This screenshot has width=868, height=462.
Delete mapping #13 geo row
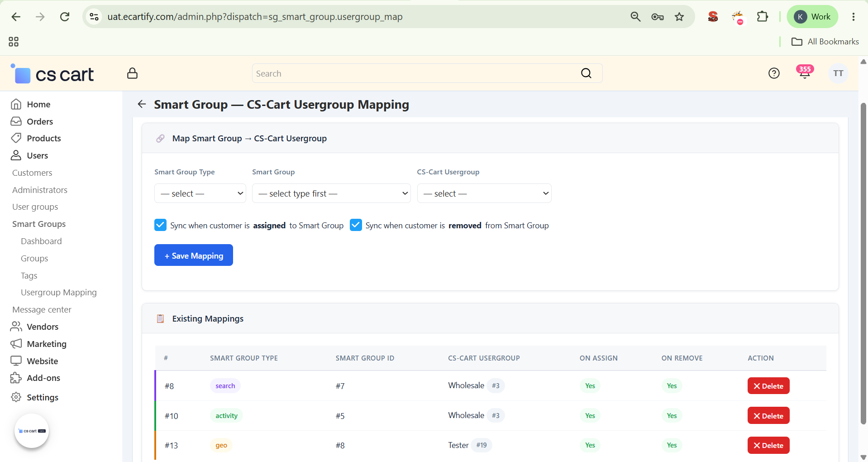point(768,445)
